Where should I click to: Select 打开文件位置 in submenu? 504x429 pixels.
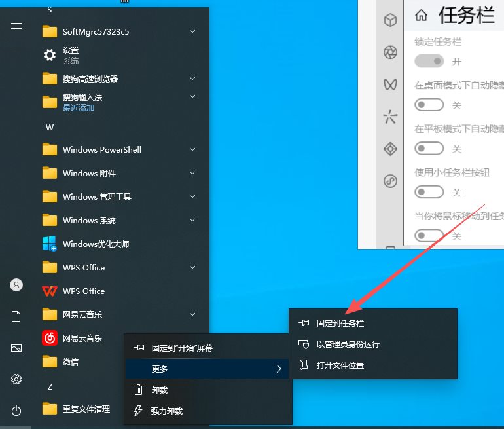point(373,365)
